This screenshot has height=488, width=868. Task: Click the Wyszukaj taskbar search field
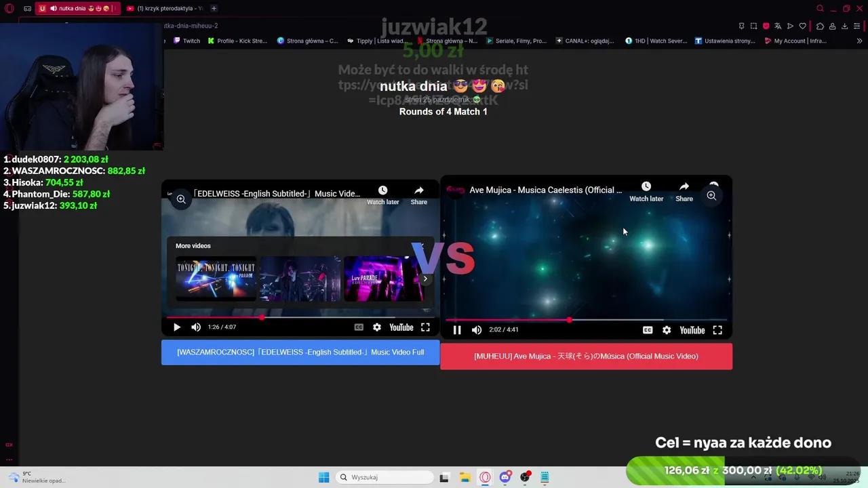385,477
